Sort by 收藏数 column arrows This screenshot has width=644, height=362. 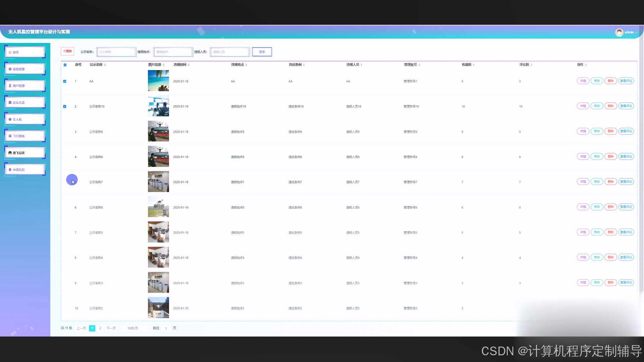(474, 65)
